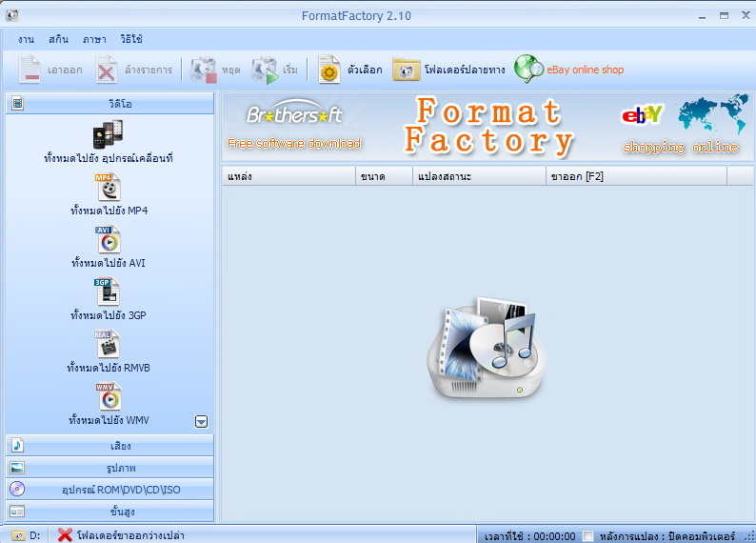Open Options (ตัวเลือก) gear icon
Image resolution: width=756 pixels, height=543 pixels.
[x=329, y=70]
